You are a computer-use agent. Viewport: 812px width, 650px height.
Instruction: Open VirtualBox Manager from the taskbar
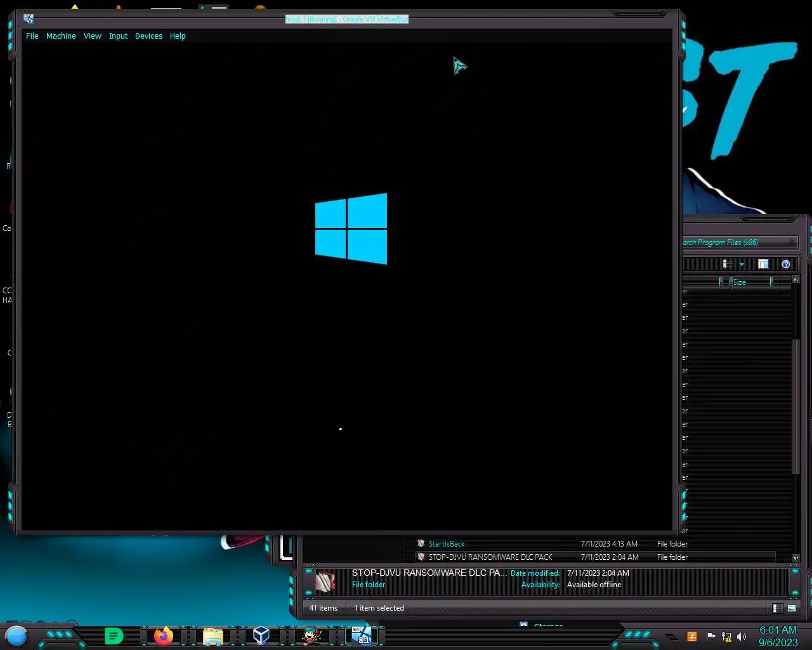click(x=261, y=635)
